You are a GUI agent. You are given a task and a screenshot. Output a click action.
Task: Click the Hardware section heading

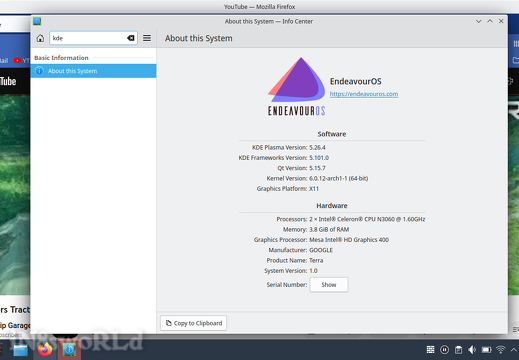click(x=332, y=206)
